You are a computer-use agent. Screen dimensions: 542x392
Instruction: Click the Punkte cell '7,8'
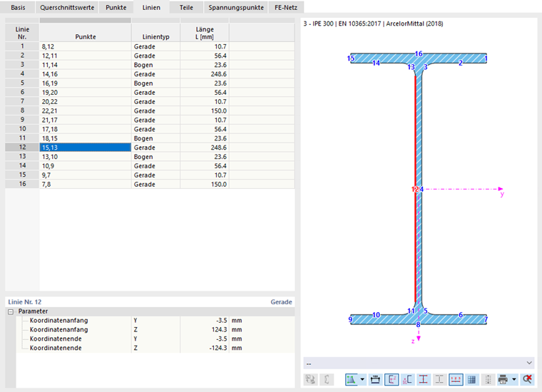(86, 184)
